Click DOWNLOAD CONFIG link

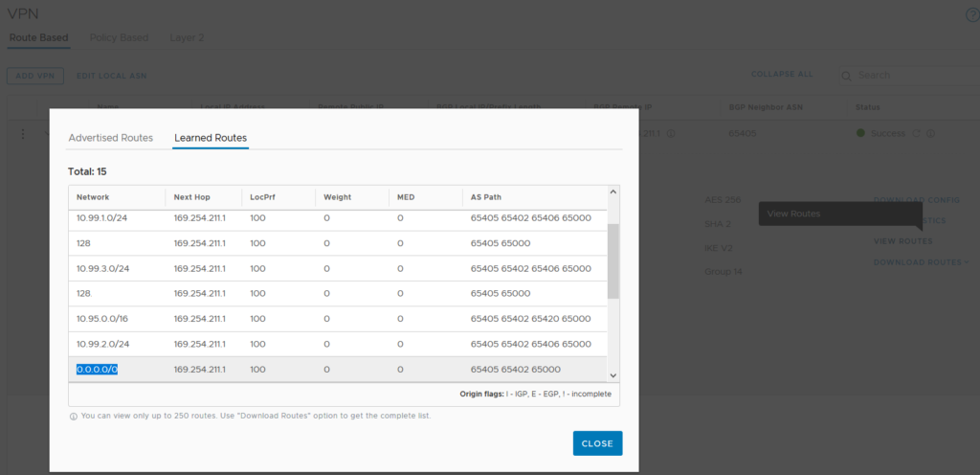(916, 200)
